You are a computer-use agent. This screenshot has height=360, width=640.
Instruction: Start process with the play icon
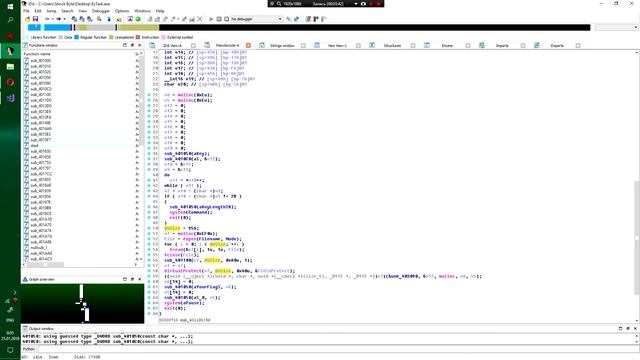211,19
